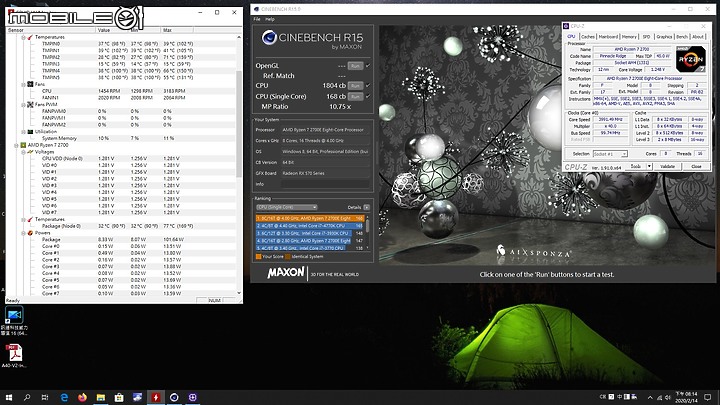
Task: Open Task View on taskbar
Action: (x=45, y=397)
